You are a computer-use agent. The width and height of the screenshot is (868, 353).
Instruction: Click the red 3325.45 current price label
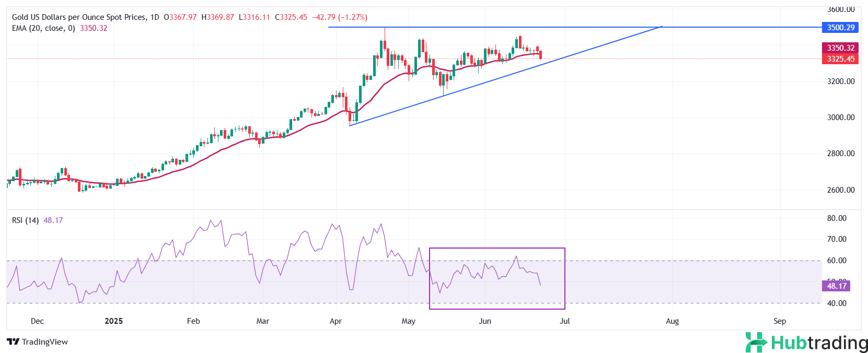pos(840,59)
